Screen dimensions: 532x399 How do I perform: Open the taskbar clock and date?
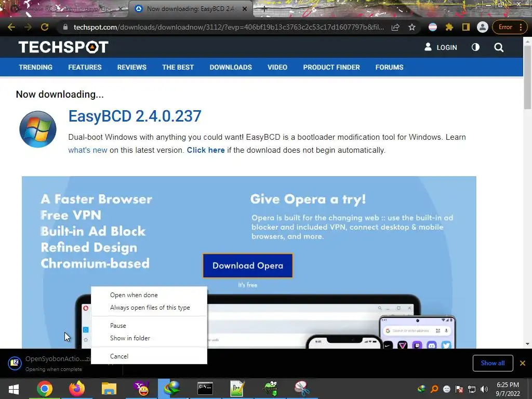(508, 389)
